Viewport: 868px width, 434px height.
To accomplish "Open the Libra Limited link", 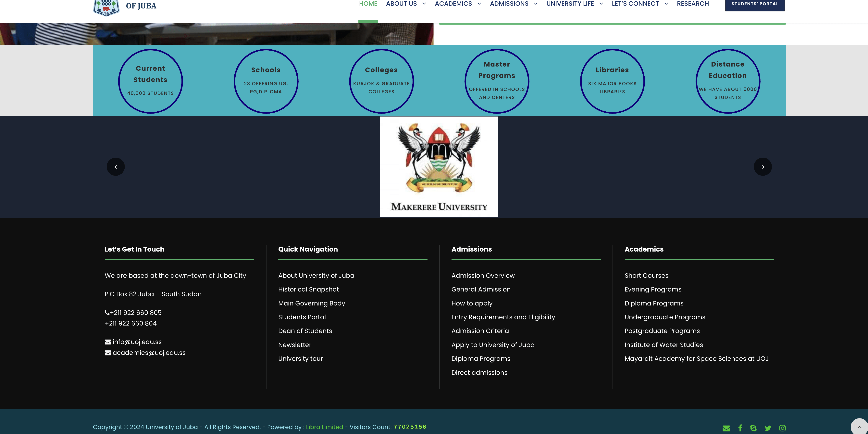I will [324, 427].
